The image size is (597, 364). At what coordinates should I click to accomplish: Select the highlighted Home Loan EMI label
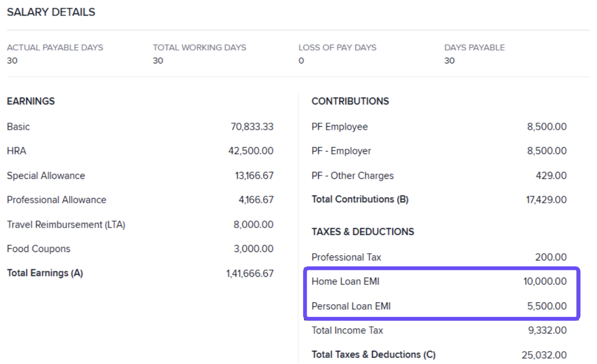pyautogui.click(x=345, y=281)
